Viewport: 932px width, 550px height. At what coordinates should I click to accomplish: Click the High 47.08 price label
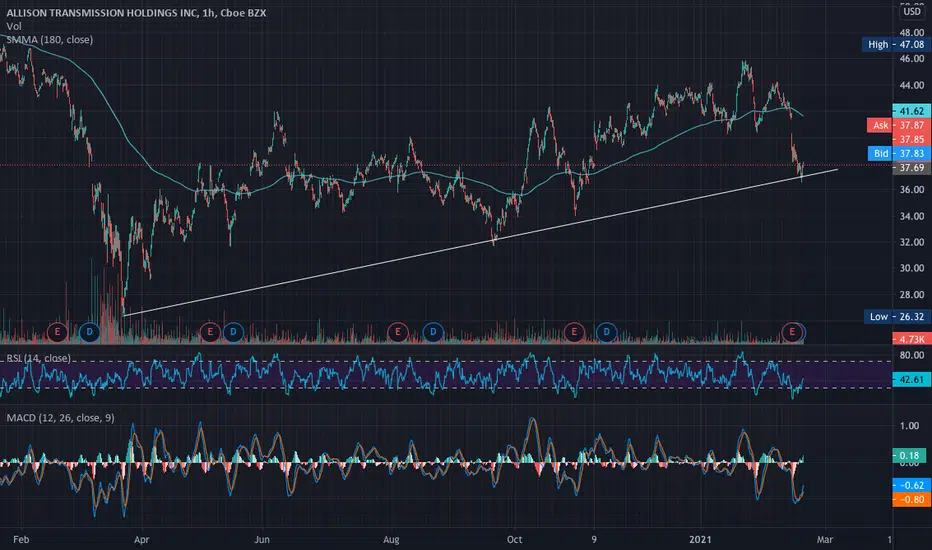pos(894,45)
